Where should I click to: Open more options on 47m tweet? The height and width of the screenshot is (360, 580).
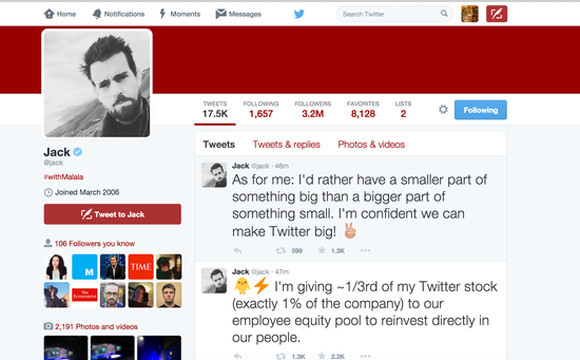tap(365, 356)
